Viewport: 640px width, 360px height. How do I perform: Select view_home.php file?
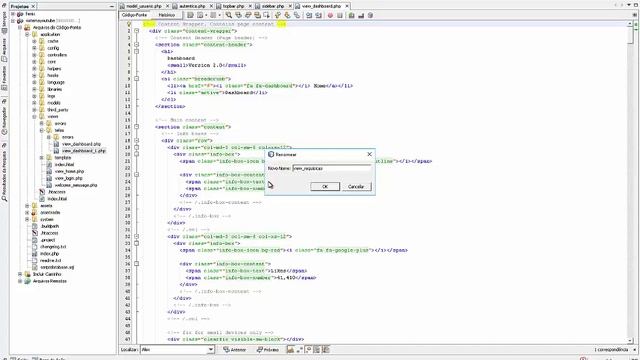(x=69, y=171)
